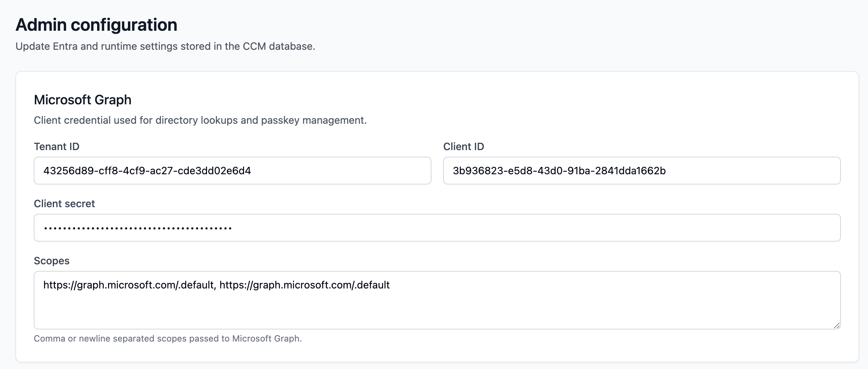This screenshot has width=868, height=369.
Task: Click the Tenant ID label
Action: coord(56,147)
